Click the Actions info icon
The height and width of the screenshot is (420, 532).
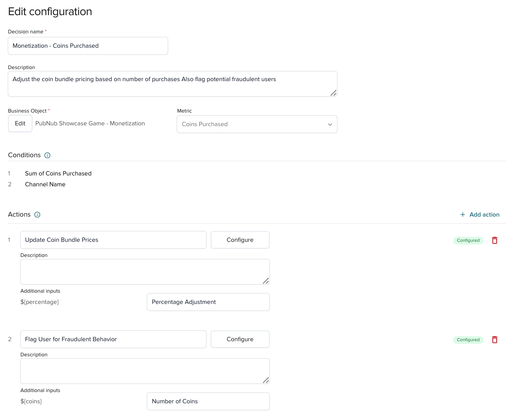37,215
